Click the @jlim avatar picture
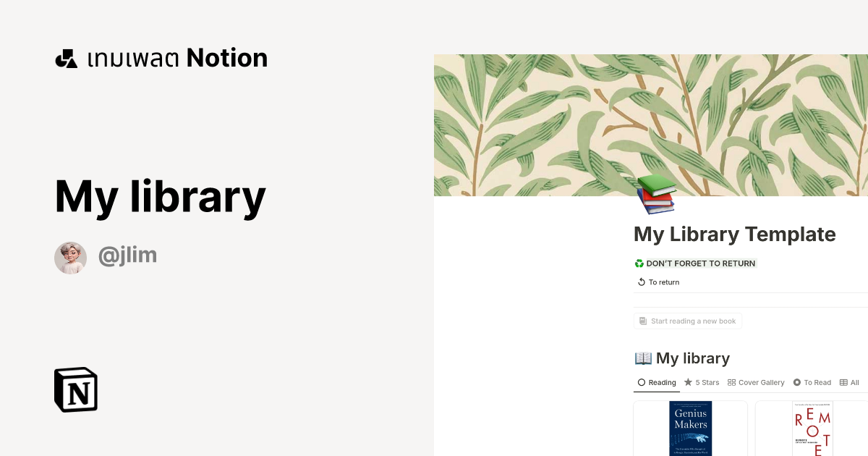 pos(70,257)
